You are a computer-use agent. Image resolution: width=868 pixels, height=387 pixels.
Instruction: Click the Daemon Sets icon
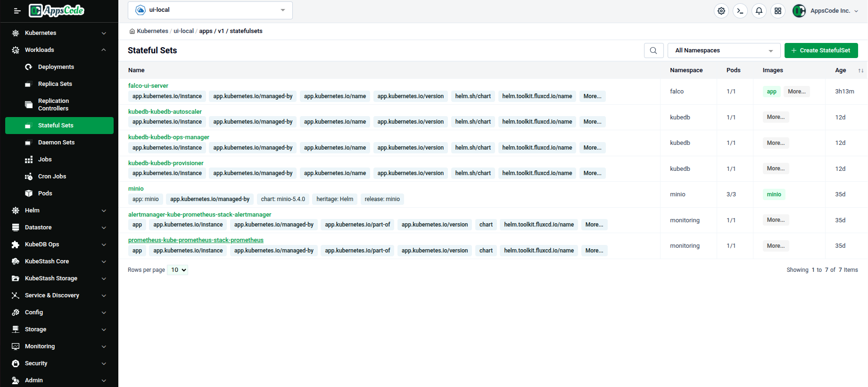[29, 143]
